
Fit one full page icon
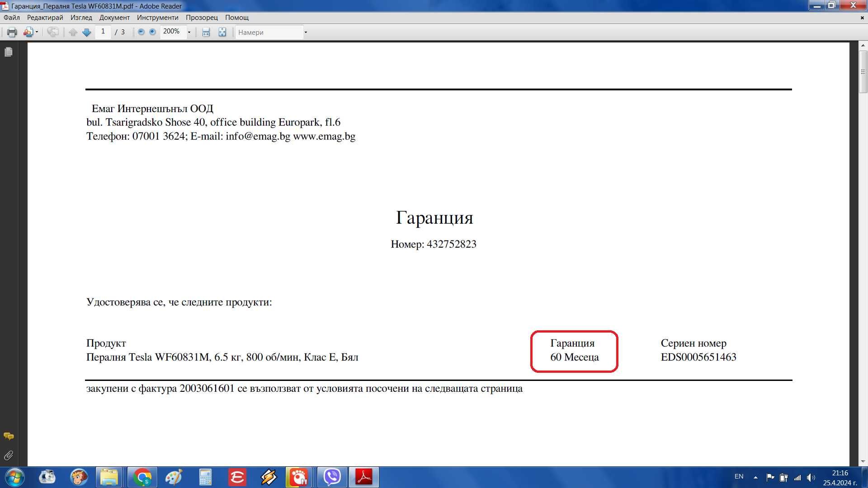[x=222, y=32]
